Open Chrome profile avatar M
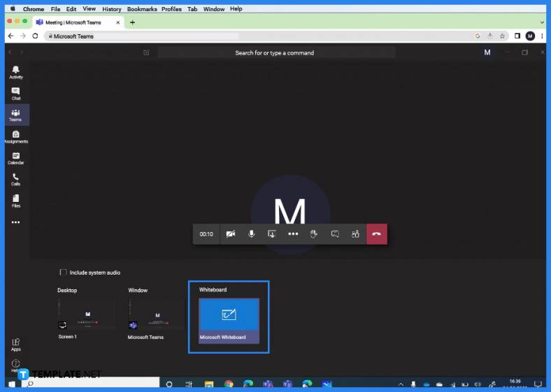This screenshot has width=551, height=392. tap(530, 36)
